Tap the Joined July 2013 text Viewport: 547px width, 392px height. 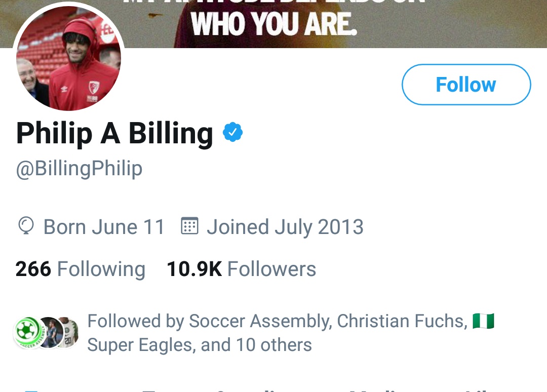coord(285,227)
